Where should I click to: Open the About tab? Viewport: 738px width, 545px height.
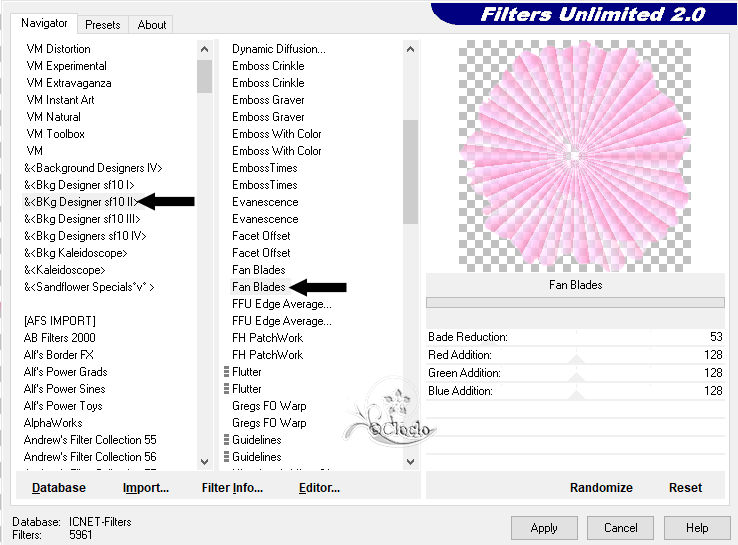click(x=152, y=24)
